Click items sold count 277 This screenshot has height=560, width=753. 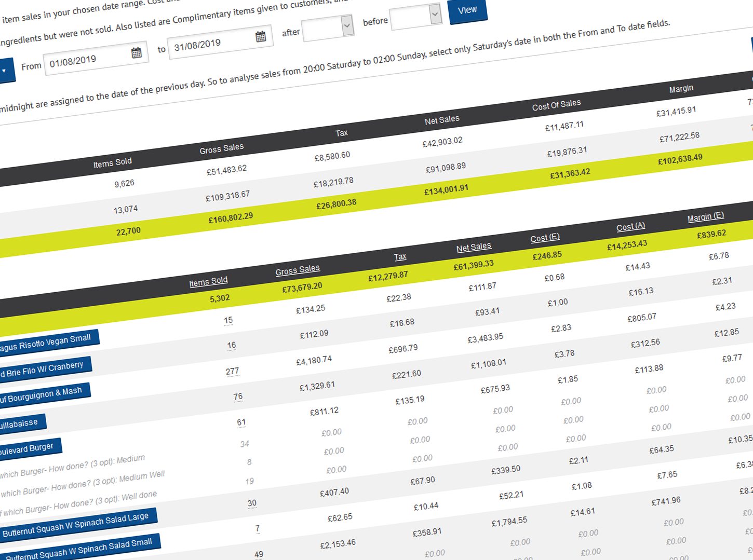(x=232, y=371)
